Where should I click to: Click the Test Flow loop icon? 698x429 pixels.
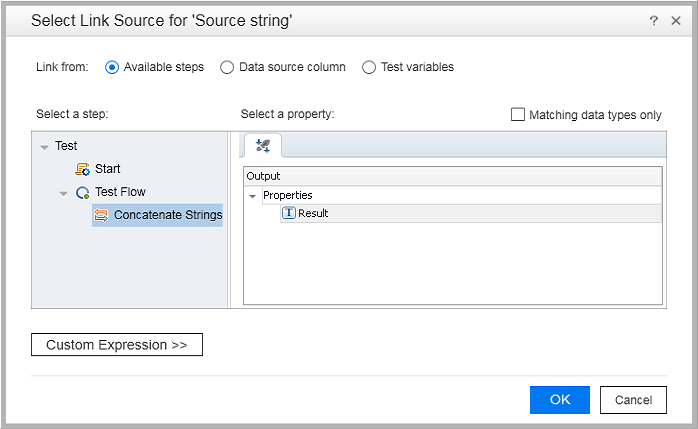pyautogui.click(x=83, y=192)
